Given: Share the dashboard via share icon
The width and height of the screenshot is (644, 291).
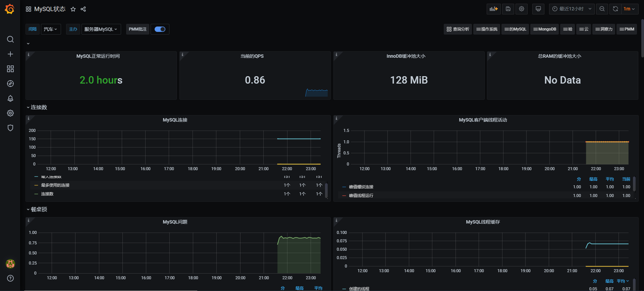Looking at the screenshot, I should [83, 9].
